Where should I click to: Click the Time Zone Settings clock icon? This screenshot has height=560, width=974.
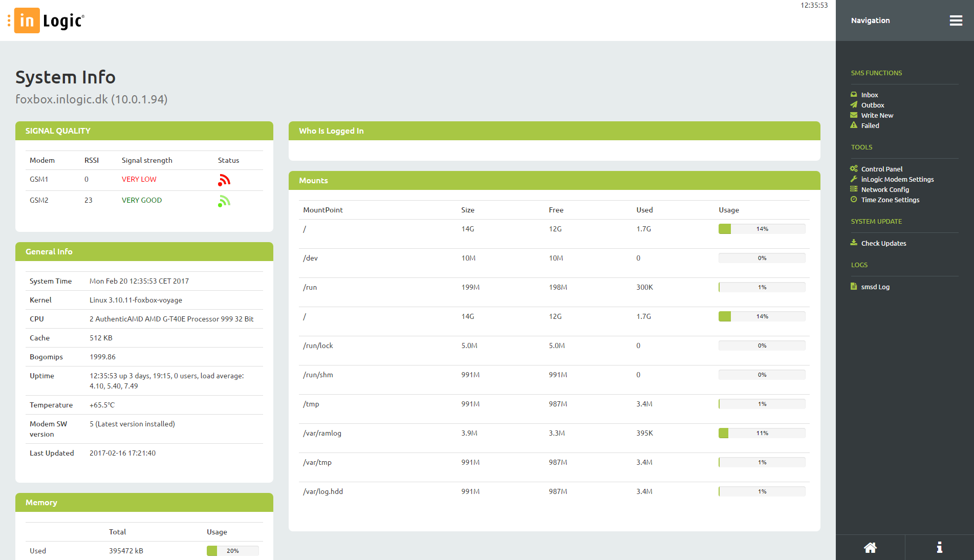coord(854,200)
